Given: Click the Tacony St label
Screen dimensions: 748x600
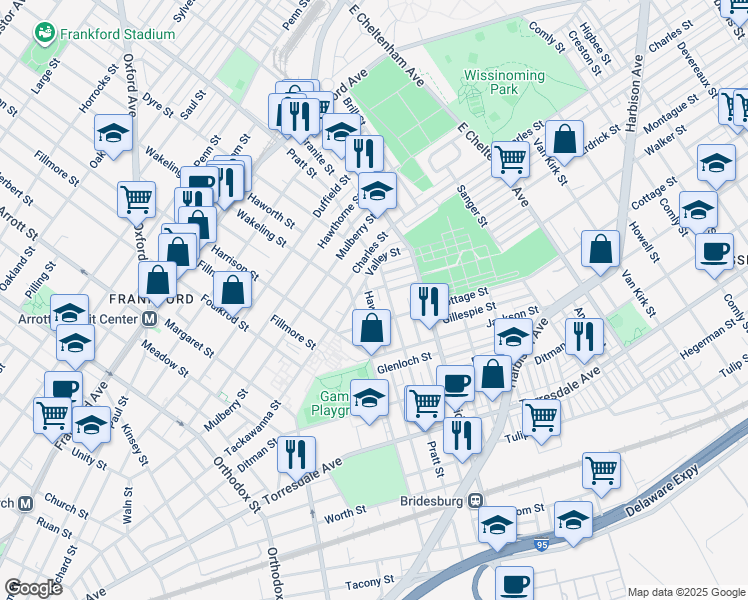Looking at the screenshot, I should click(x=370, y=582).
